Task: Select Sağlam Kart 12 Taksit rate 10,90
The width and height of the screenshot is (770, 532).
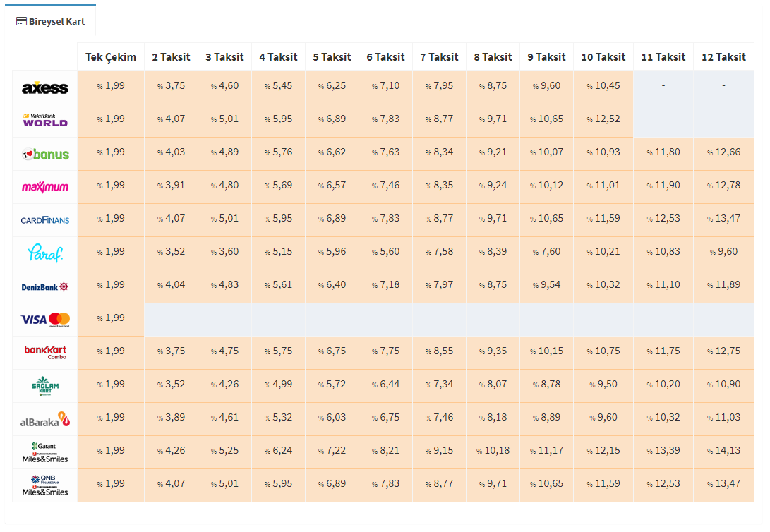Action: tap(724, 385)
